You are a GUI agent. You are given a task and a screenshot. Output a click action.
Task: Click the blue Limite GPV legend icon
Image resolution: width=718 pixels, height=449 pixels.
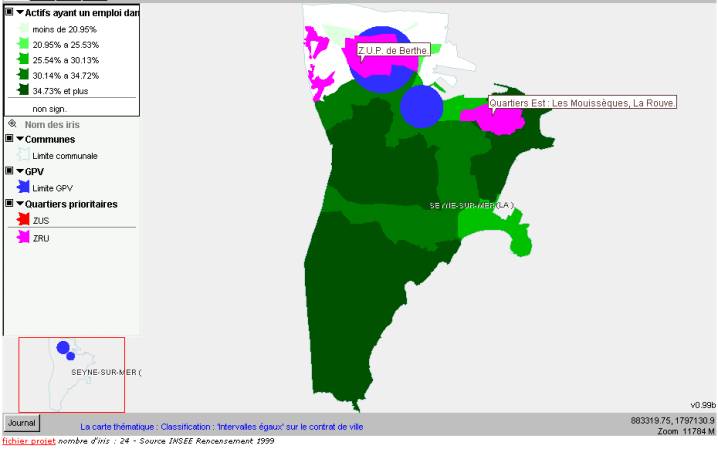23,187
